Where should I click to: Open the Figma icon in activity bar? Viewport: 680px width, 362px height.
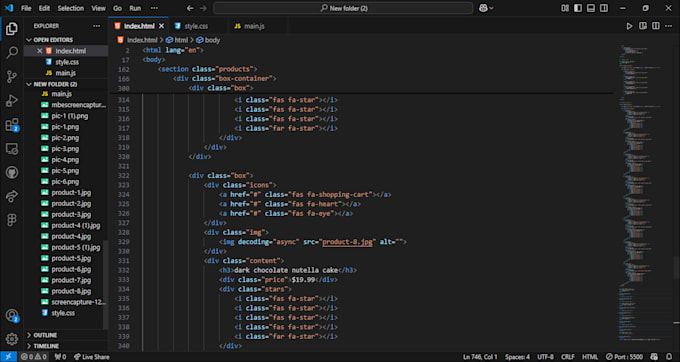point(12,220)
